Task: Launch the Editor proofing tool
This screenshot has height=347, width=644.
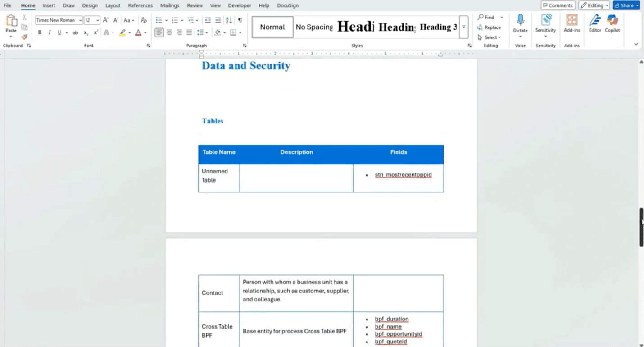Action: (x=595, y=23)
